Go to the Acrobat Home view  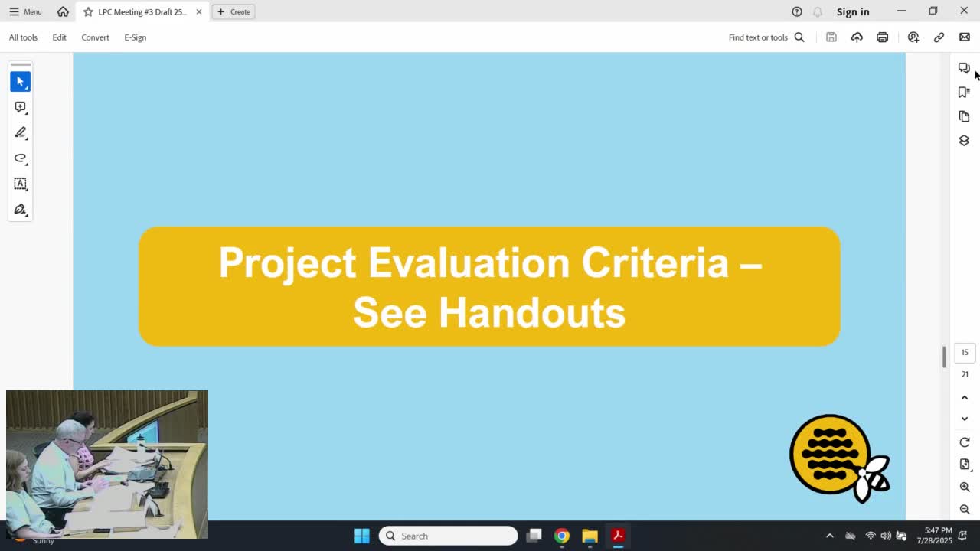[63, 11]
